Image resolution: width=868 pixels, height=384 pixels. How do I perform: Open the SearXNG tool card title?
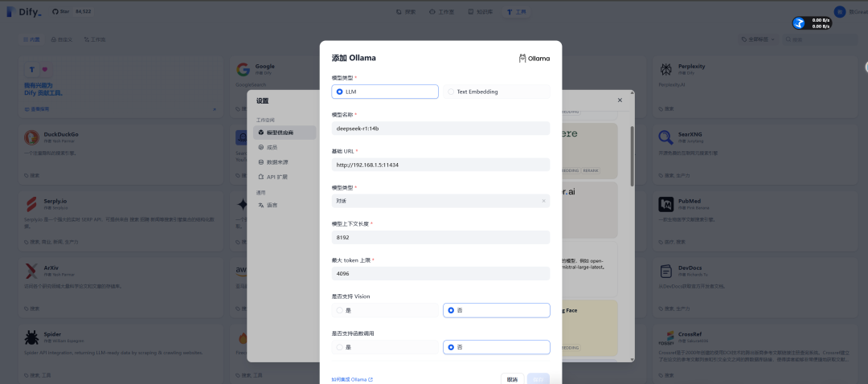click(690, 134)
